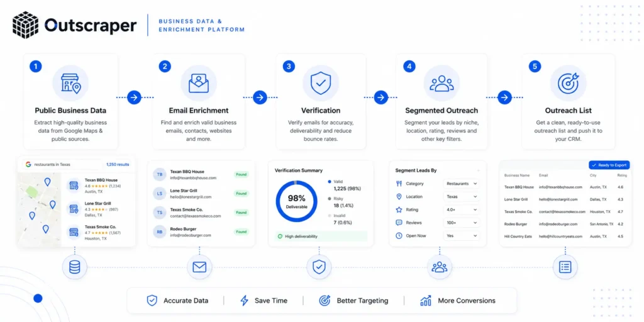The height and width of the screenshot is (322, 644).
Task: Click the contact@texassmokeco.com address in email list
Action: pos(196,216)
